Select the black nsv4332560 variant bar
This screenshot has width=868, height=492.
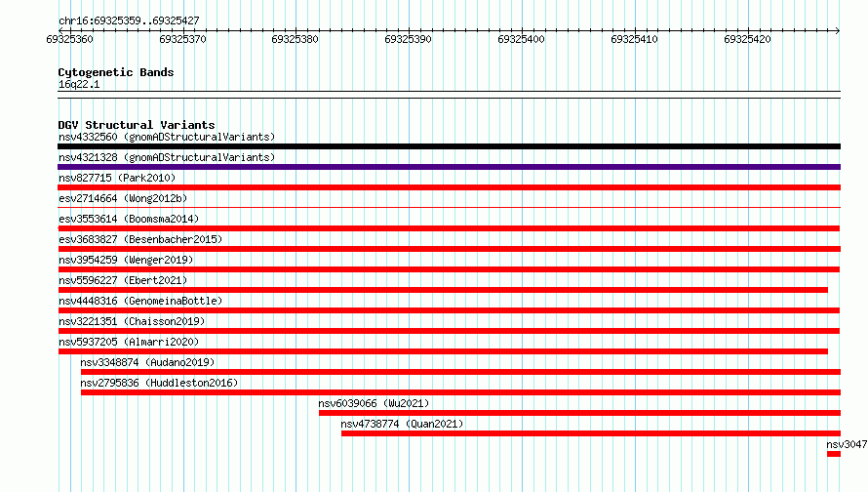tap(449, 146)
